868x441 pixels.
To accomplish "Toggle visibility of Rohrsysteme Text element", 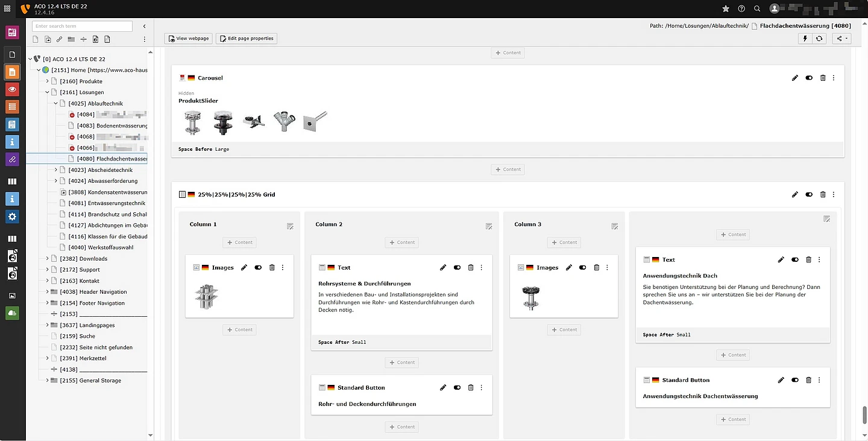I will pos(457,267).
